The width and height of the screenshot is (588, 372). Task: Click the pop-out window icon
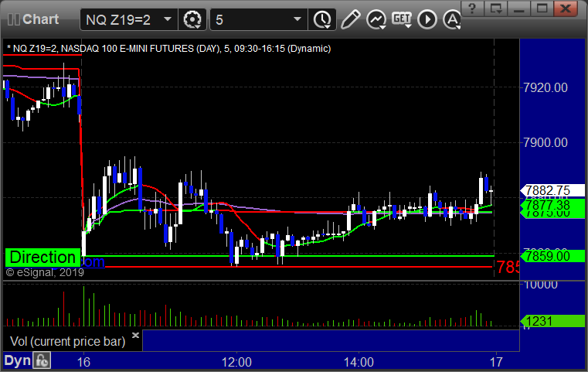click(x=495, y=9)
